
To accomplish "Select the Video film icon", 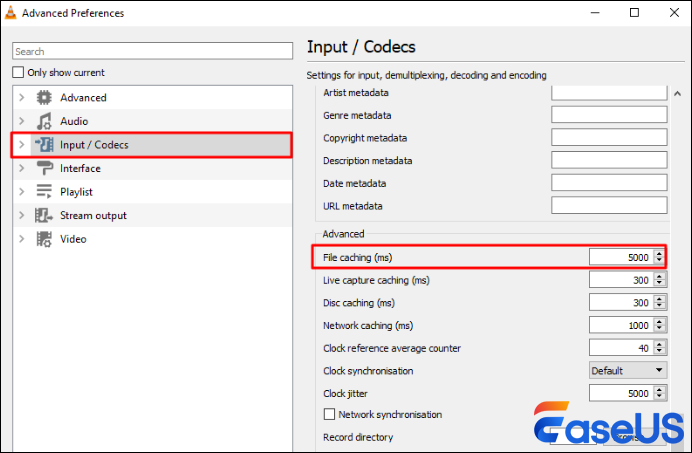I will coord(44,239).
